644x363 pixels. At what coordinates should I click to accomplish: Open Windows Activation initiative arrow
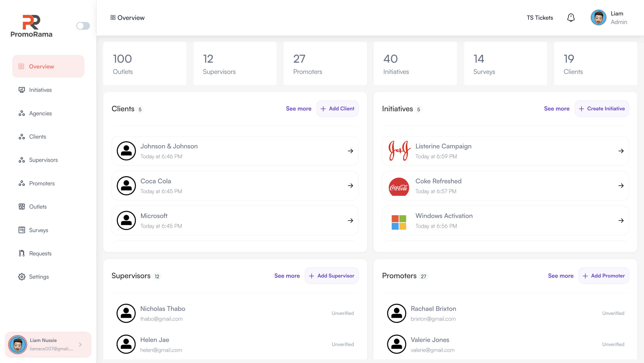coord(621,220)
